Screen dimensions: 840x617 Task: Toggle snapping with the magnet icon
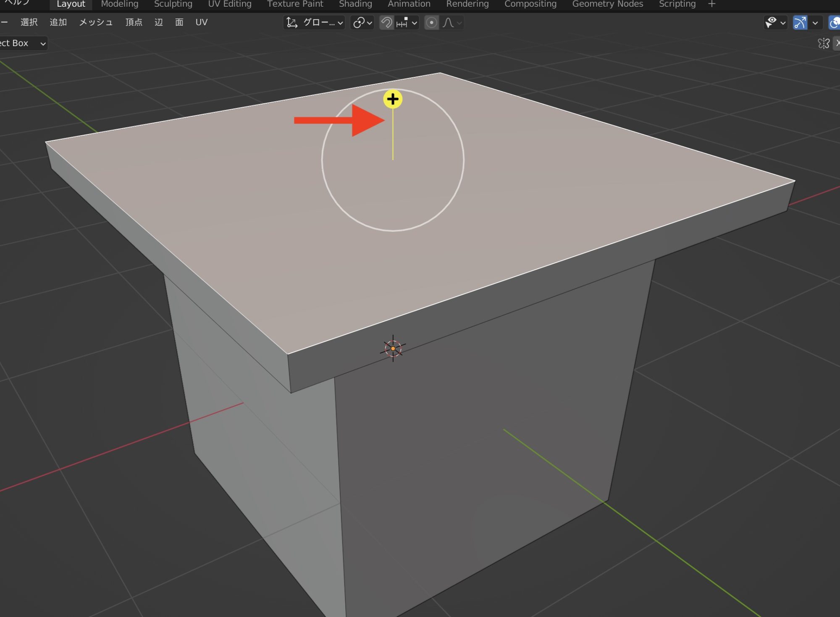386,23
